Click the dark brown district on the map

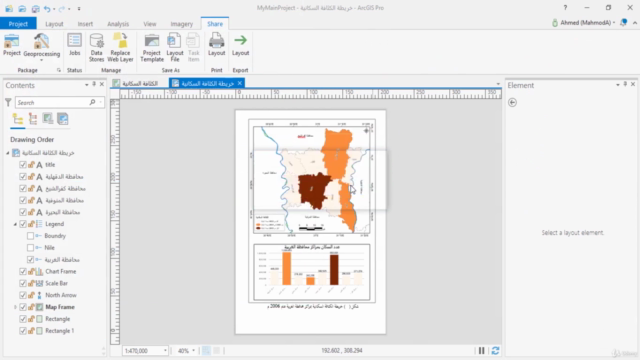(x=313, y=190)
